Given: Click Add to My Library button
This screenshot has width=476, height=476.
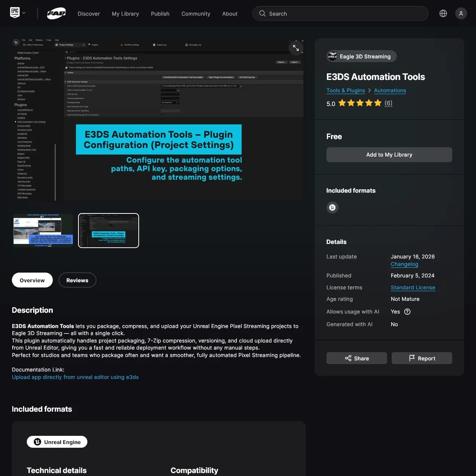Looking at the screenshot, I should click(x=389, y=155).
